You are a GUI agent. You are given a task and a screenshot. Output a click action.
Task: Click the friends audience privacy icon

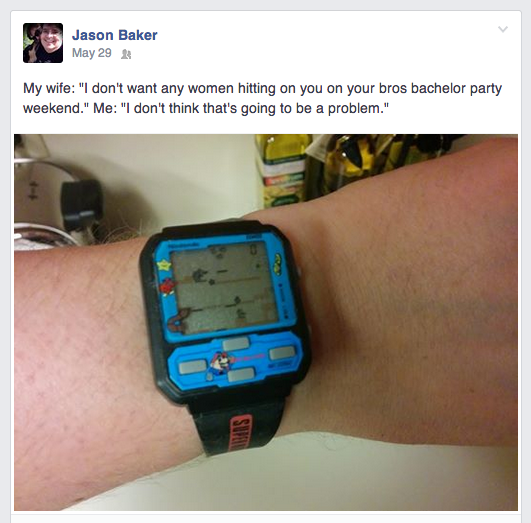tap(126, 54)
